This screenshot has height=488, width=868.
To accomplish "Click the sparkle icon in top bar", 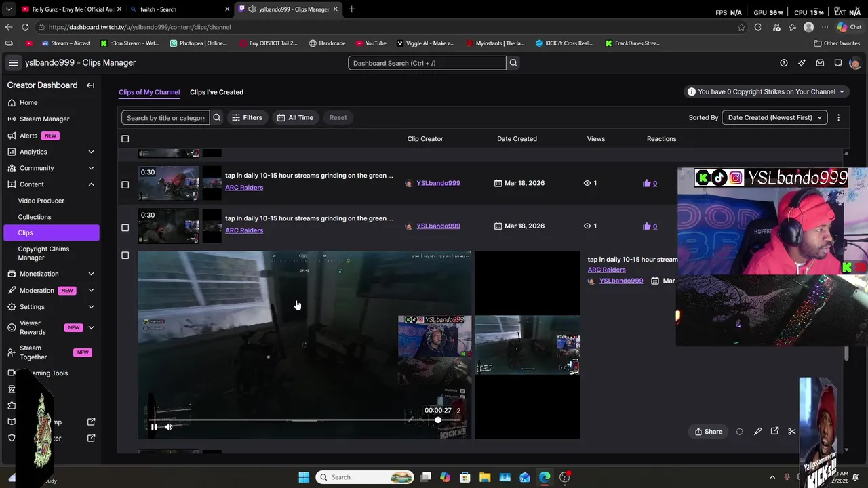I will coord(802,63).
